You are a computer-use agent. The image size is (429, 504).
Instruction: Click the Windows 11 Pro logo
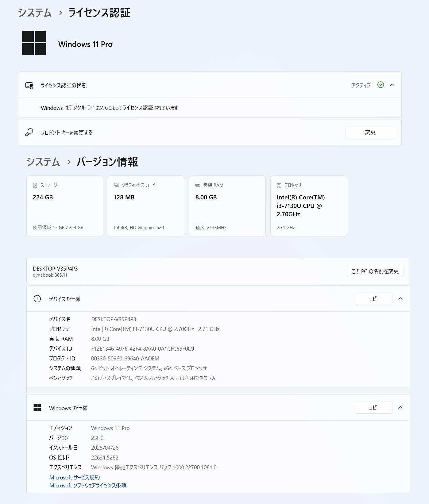(34, 43)
